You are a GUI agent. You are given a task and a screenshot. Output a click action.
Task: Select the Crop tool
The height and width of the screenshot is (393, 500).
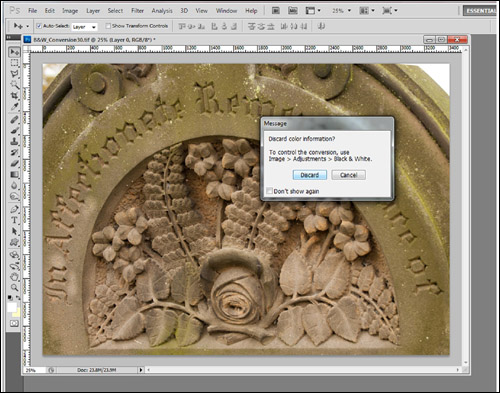pyautogui.click(x=14, y=96)
